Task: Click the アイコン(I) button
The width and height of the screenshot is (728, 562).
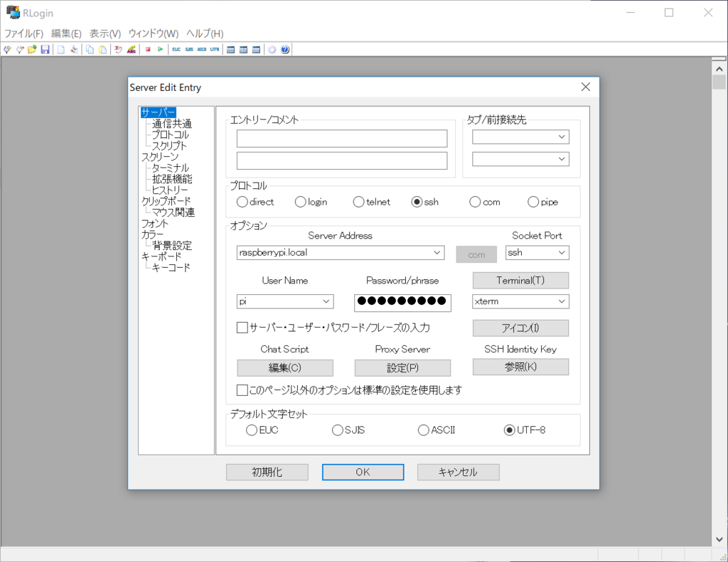Action: [520, 328]
